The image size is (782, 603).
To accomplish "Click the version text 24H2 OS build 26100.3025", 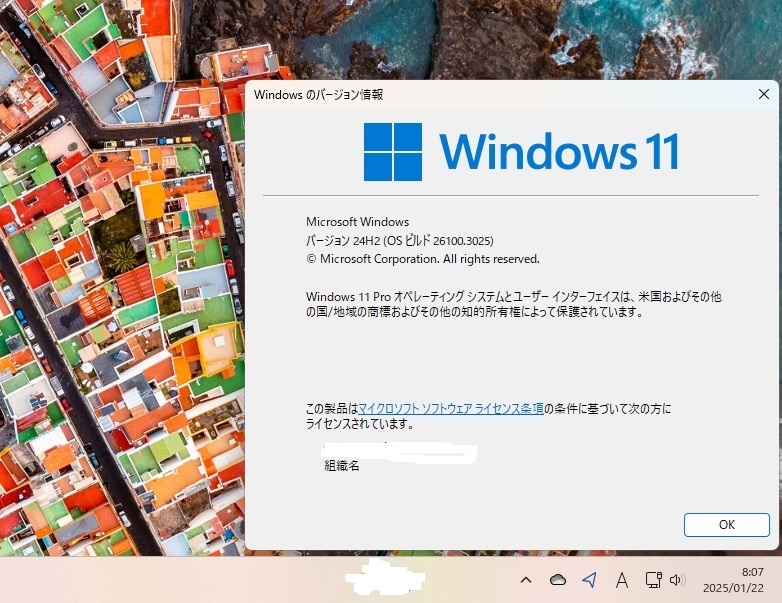I will (x=399, y=241).
